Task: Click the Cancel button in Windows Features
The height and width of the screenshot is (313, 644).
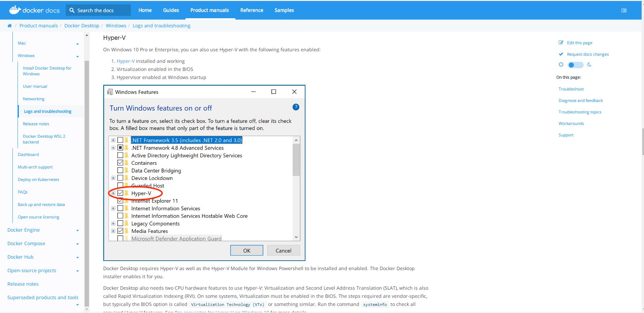Action: [283, 251]
